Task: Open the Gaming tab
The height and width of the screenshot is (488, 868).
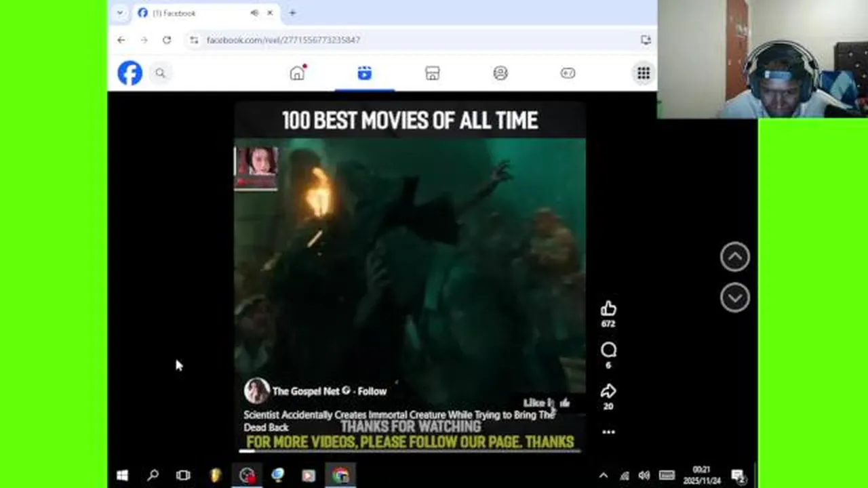Action: pyautogui.click(x=568, y=73)
